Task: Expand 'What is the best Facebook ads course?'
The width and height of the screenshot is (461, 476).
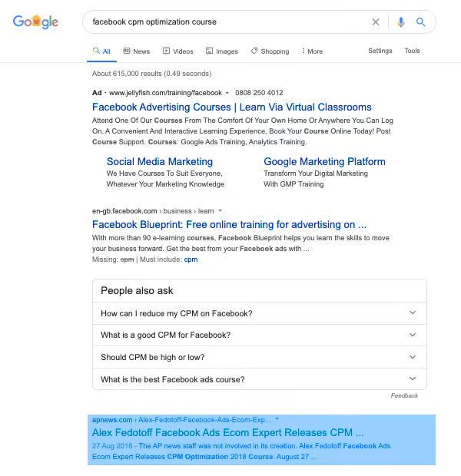Action: [x=260, y=379]
